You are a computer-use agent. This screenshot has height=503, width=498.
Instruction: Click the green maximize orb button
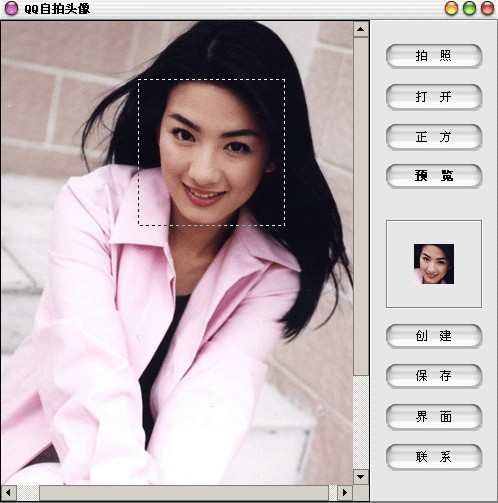click(469, 8)
